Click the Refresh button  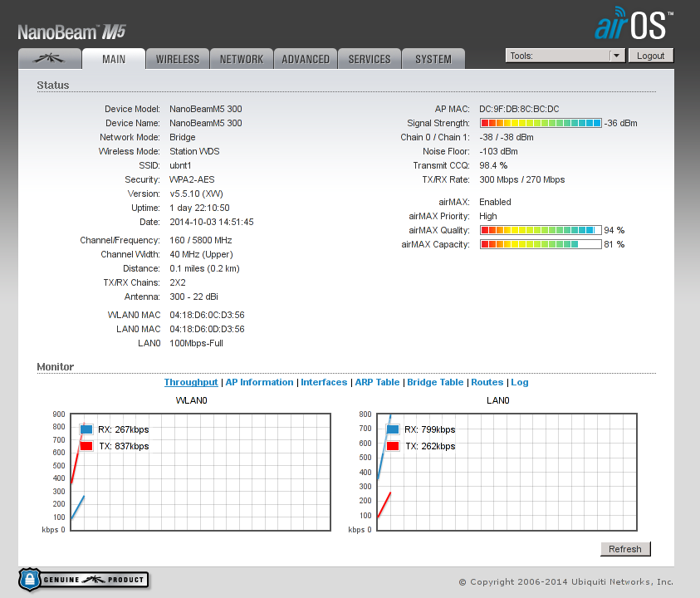point(625,549)
